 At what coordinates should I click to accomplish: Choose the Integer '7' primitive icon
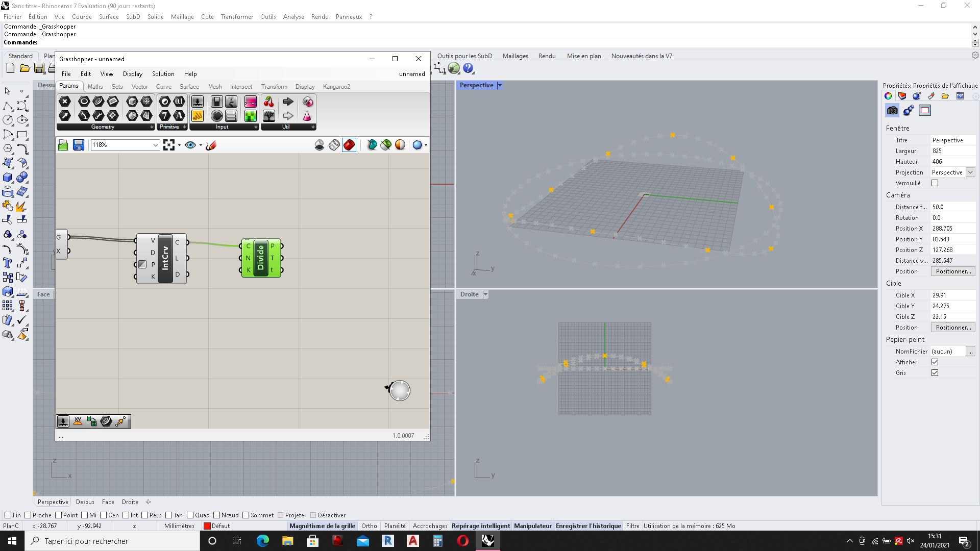[165, 116]
